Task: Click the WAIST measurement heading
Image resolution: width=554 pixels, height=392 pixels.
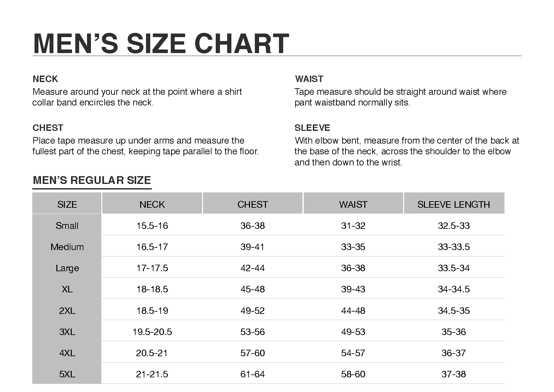Action: tap(309, 79)
